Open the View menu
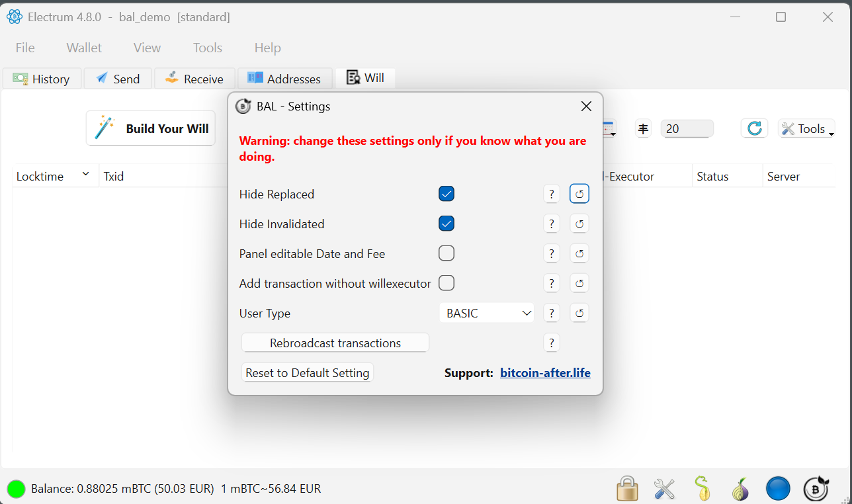This screenshot has height=504, width=852. [147, 48]
